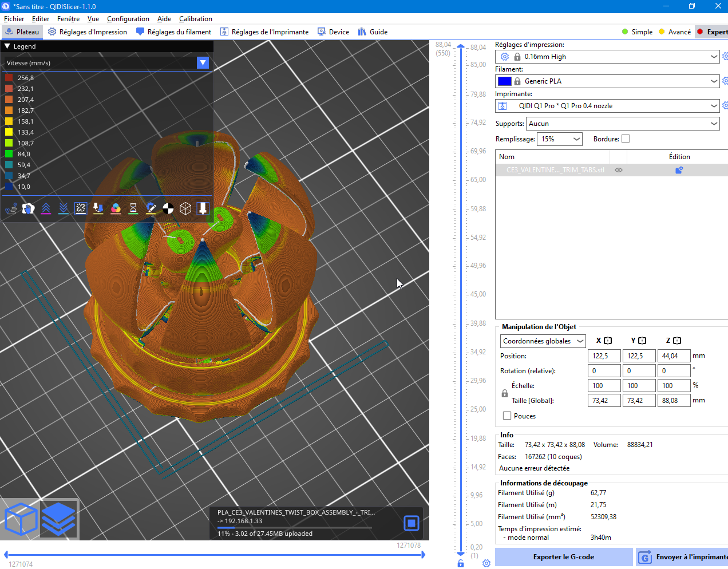This screenshot has width=728, height=569.
Task: Open print settings gear beside layer slider
Action: pos(486,563)
